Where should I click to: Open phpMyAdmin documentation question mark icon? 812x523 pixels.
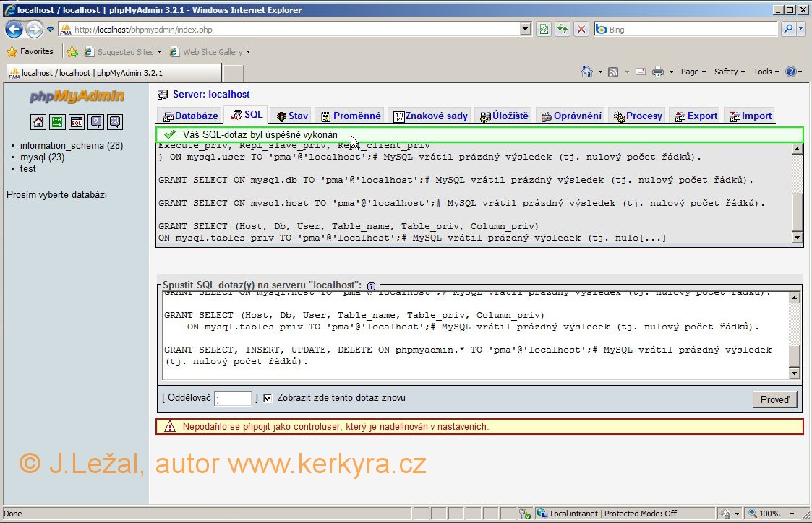95,121
